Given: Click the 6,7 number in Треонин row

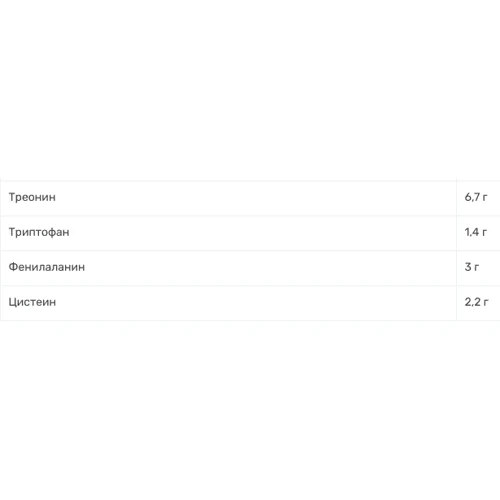Looking at the screenshot, I should click(x=472, y=197).
